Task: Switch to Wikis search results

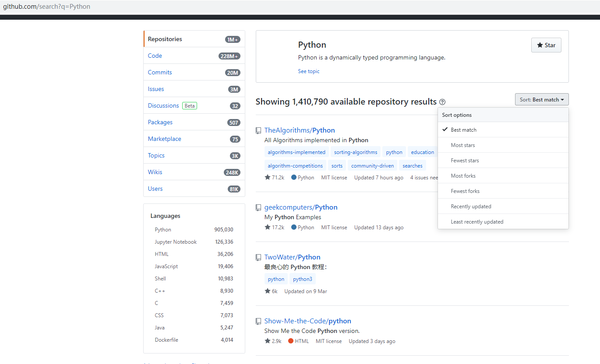Action: point(194,172)
